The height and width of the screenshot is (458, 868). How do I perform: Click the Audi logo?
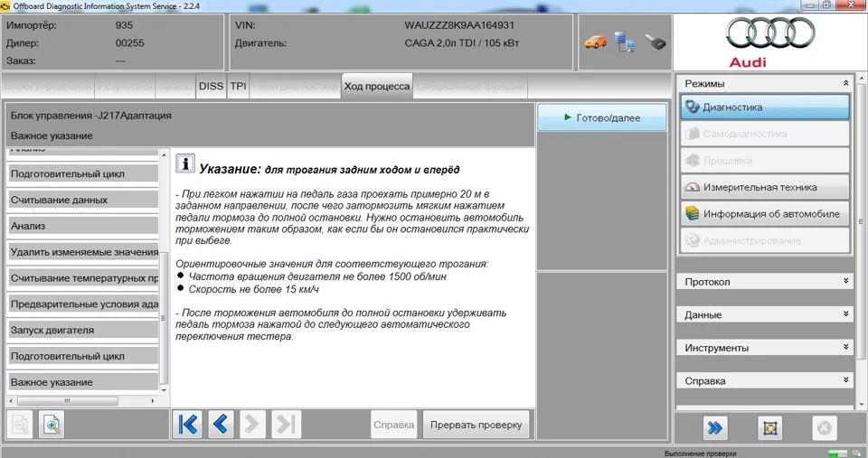(770, 42)
